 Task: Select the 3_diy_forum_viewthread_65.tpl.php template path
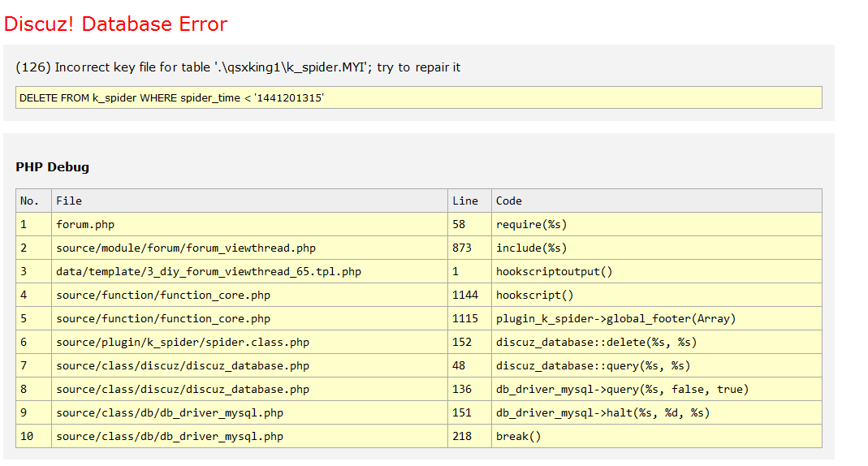point(209,271)
